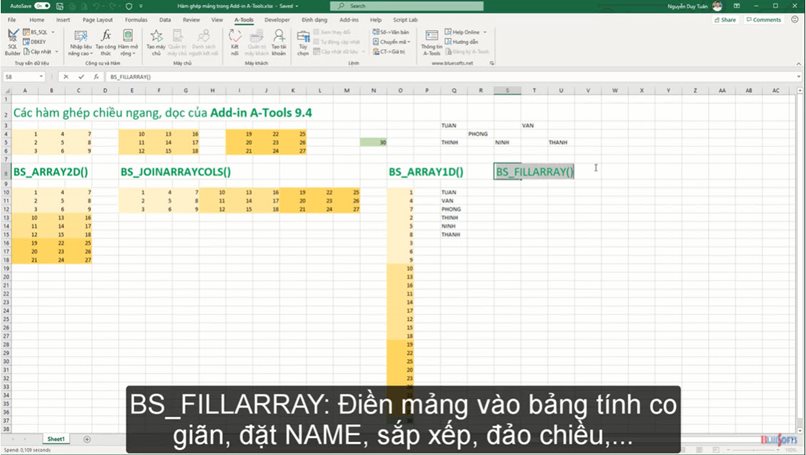Screen dimensions: 806x455
Task: Expand the Cập nhật dropdown arrow
Action: tap(57, 51)
